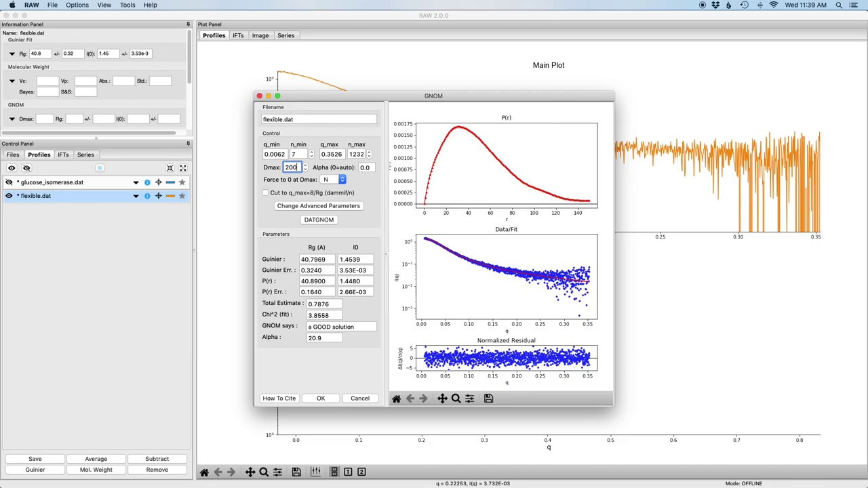Screen dimensions: 868x488
Task: Show all profiles with the eye icon
Action: click(12, 168)
